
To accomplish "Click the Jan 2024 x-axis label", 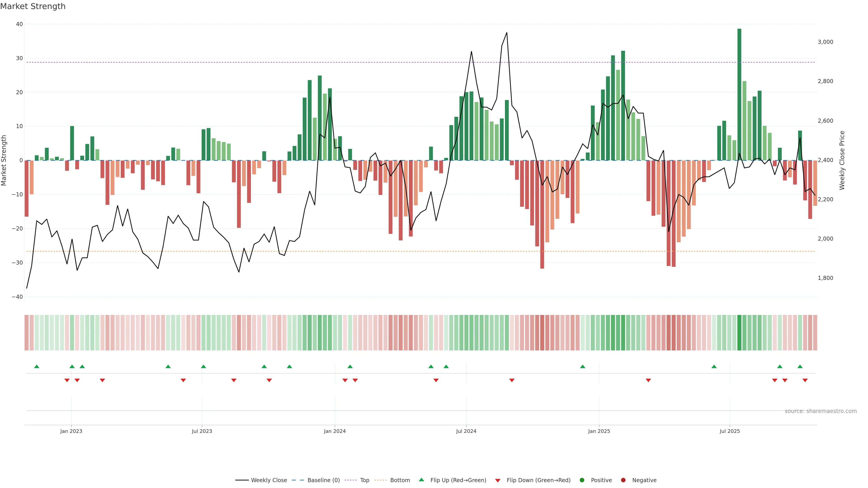I will point(335,431).
